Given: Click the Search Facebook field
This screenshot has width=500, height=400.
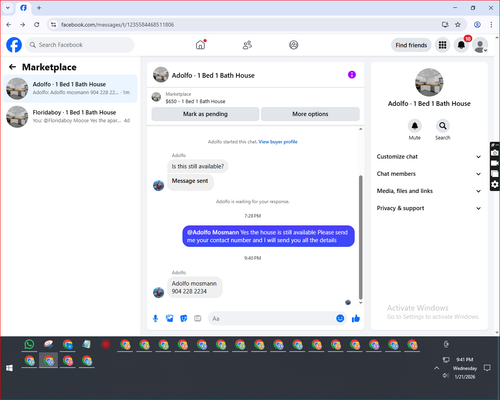Looking at the screenshot, I should tap(80, 45).
